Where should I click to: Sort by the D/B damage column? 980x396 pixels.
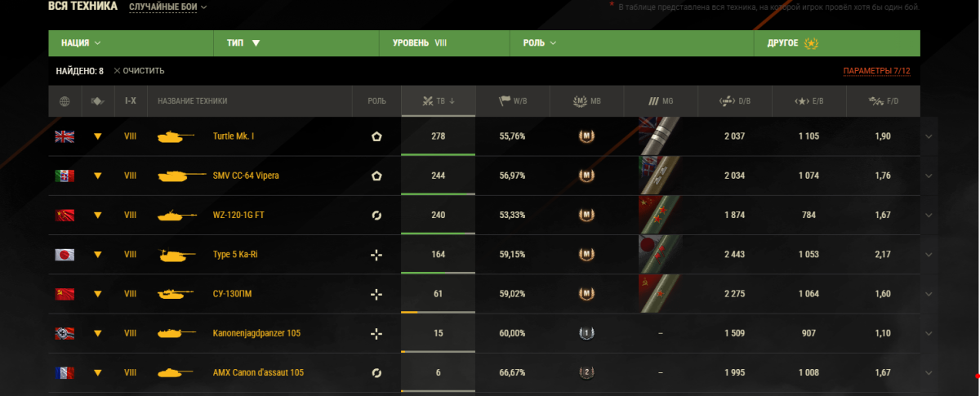coord(734,101)
